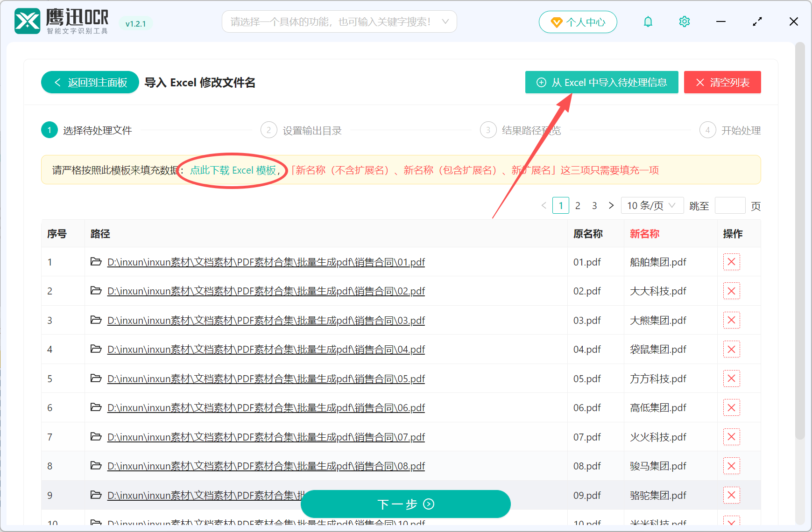
Task: Open the 10 条/页 page size dropdown
Action: pyautogui.click(x=652, y=206)
